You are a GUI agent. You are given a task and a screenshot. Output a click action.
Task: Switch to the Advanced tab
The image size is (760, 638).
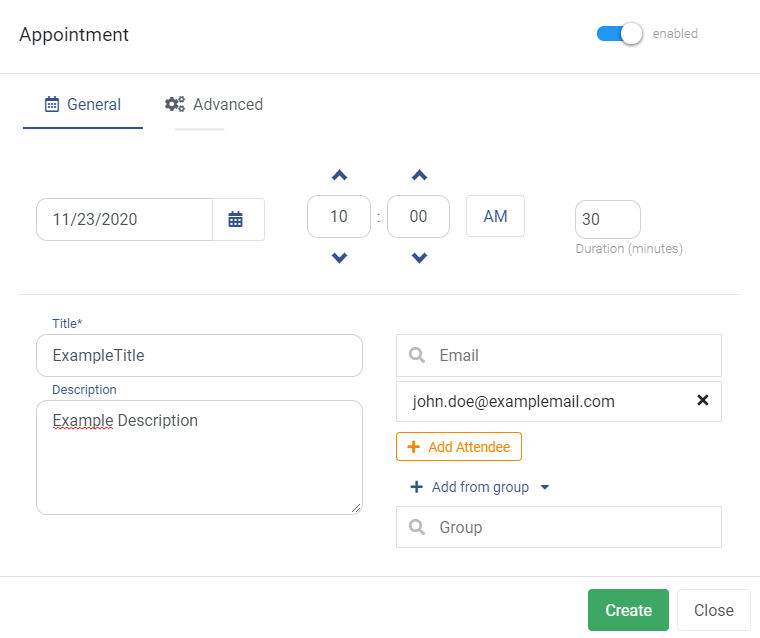tap(214, 104)
